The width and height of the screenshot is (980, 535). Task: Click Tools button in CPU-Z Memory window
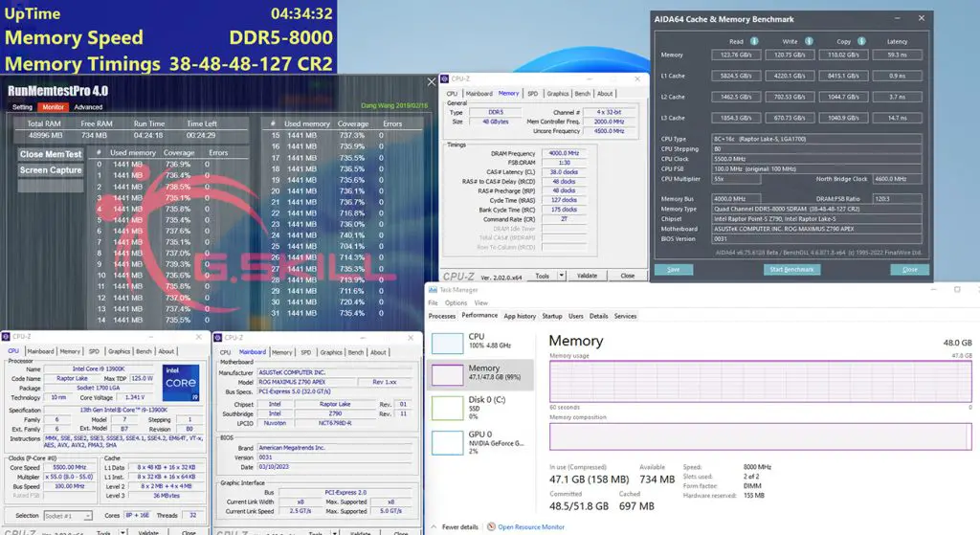pyautogui.click(x=543, y=276)
